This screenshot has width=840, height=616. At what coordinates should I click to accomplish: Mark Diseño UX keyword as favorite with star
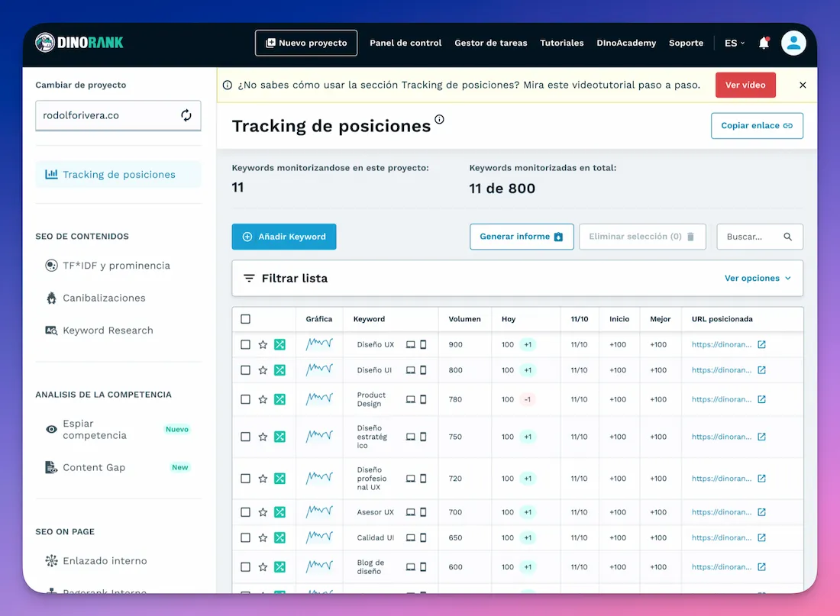tap(262, 344)
